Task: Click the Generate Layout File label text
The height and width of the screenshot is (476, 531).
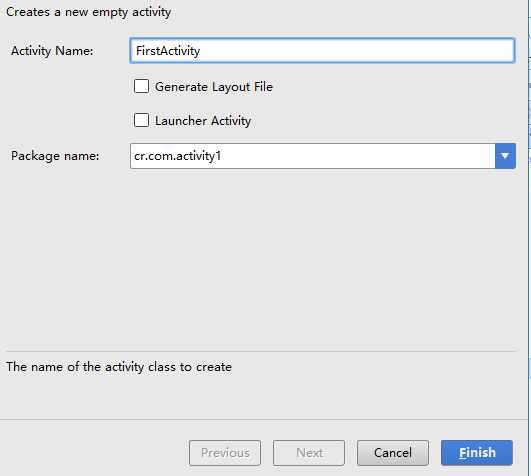Action: point(214,87)
